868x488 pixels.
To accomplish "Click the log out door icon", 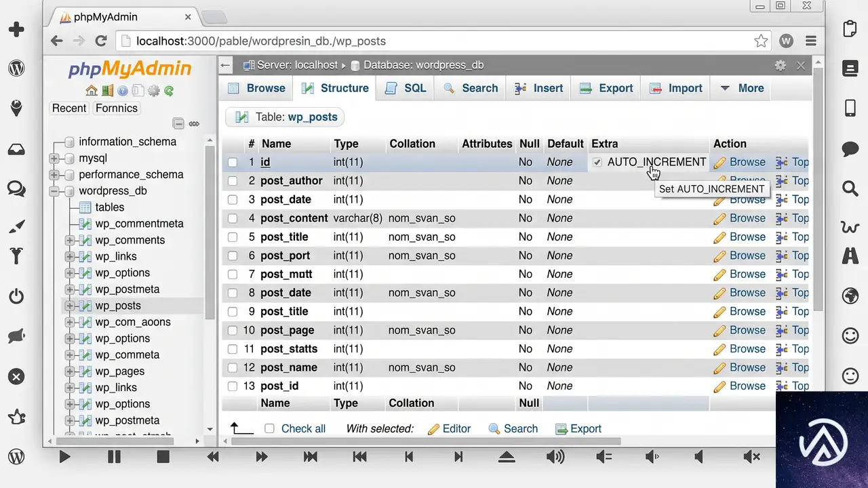I will 107,91.
